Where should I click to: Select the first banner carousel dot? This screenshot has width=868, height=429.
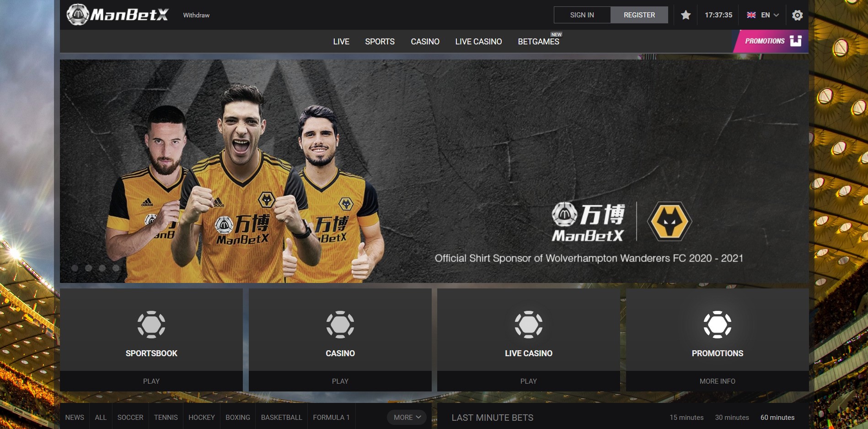(75, 268)
